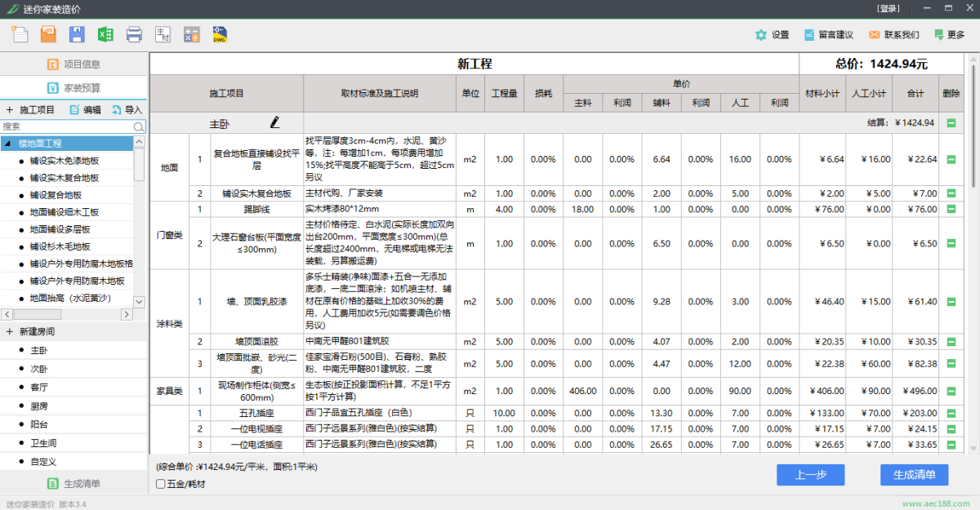
Task: Click the blue 上一步 button
Action: tap(810, 475)
